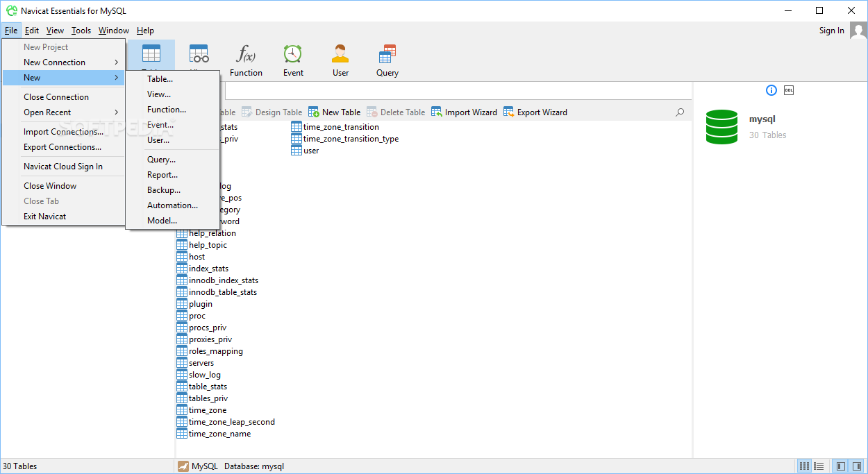Click the New Table toolbar button

(x=335, y=112)
